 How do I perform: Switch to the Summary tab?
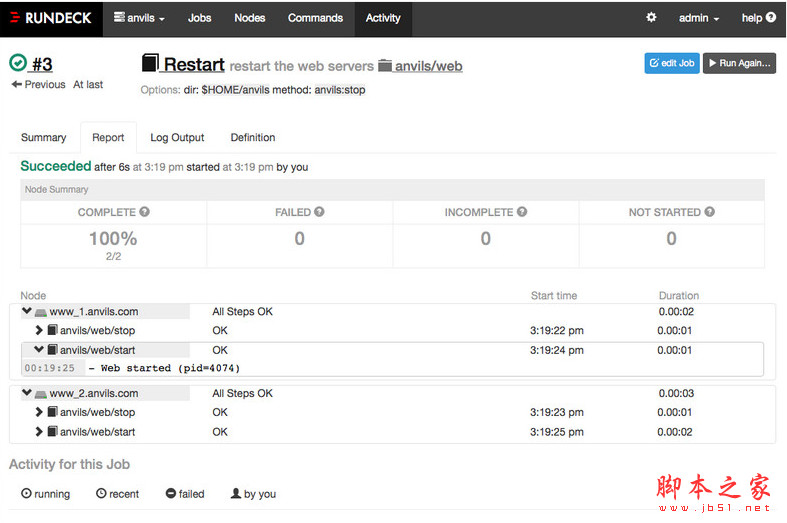coord(44,138)
